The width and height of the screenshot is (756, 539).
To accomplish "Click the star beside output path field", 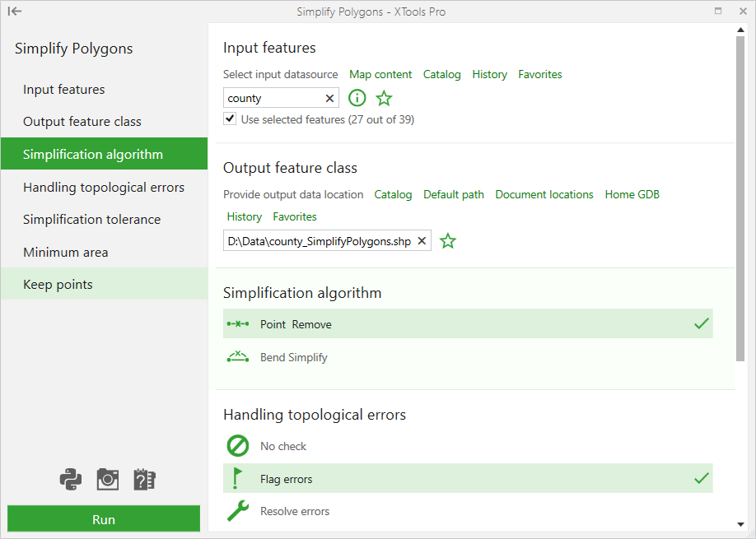I will pyautogui.click(x=448, y=241).
